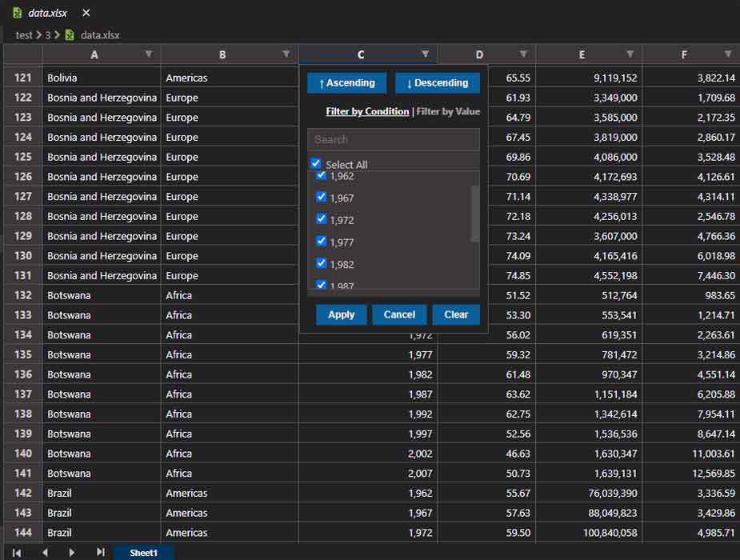Uncheck the 1,972 filter value

click(321, 219)
